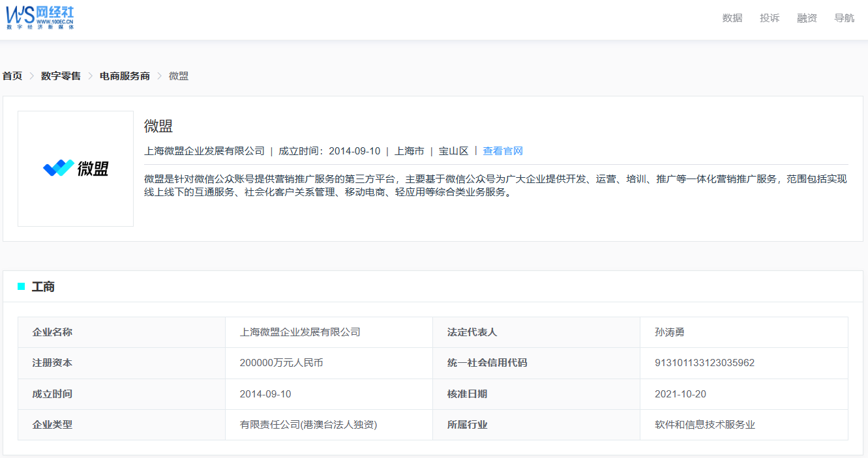This screenshot has width=868, height=458.
Task: Select the 2021-10-20 table cell
Action: click(x=744, y=394)
